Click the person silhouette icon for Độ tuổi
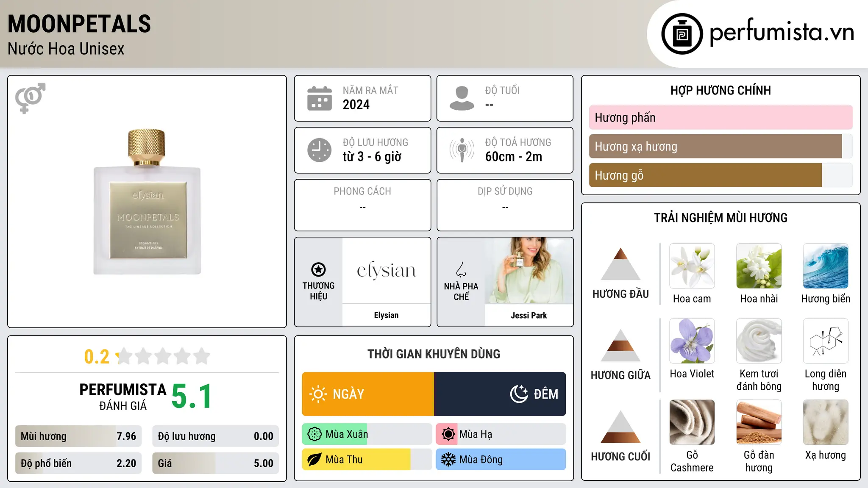Viewport: 868px width, 488px height. click(x=462, y=98)
